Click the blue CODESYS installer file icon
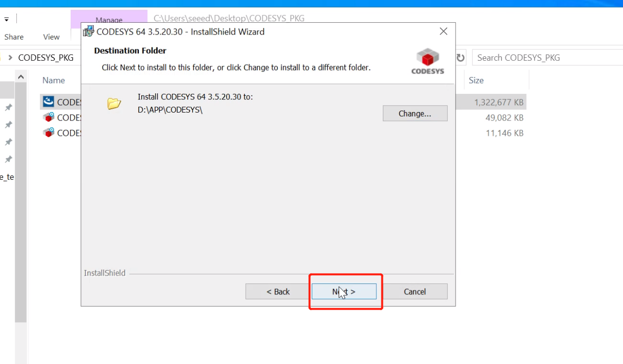This screenshot has height=364, width=623. tap(48, 102)
